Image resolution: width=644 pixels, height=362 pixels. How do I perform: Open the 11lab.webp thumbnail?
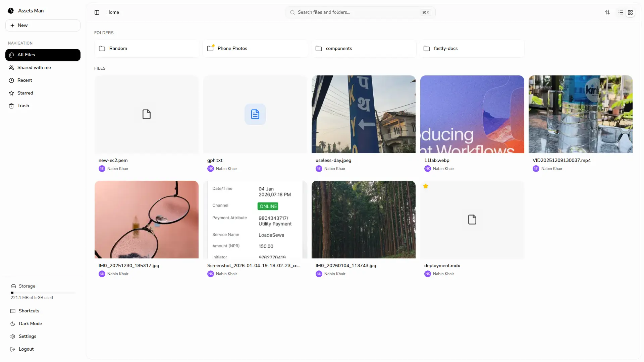(472, 114)
